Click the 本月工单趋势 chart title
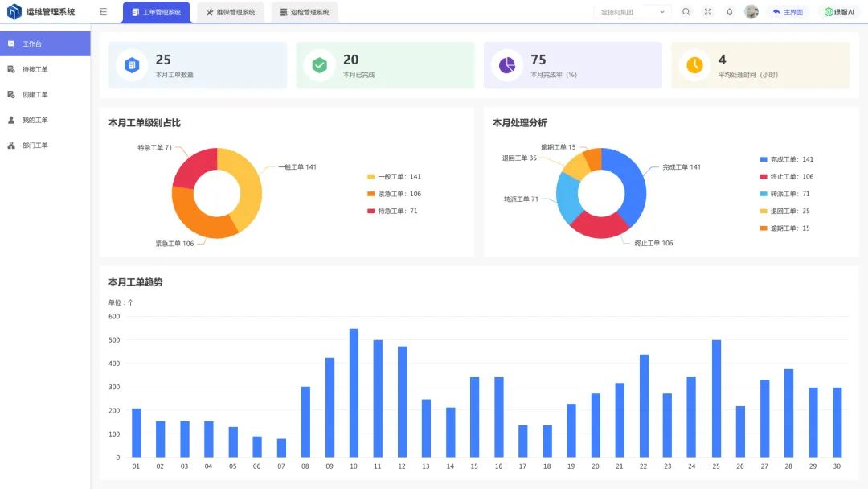The height and width of the screenshot is (489, 868). click(136, 282)
